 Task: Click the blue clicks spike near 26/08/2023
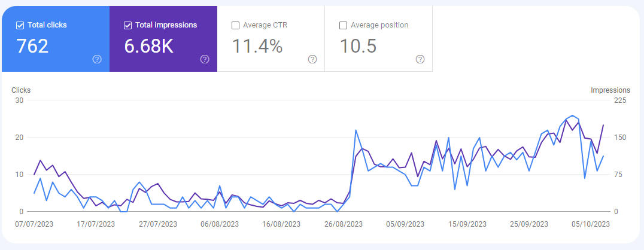(356, 130)
